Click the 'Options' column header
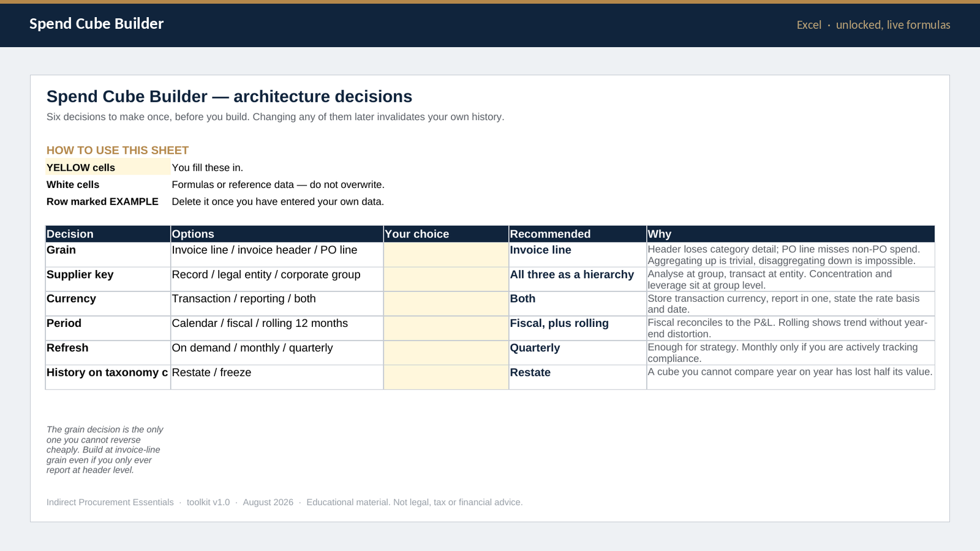The image size is (980, 551). tap(277, 234)
